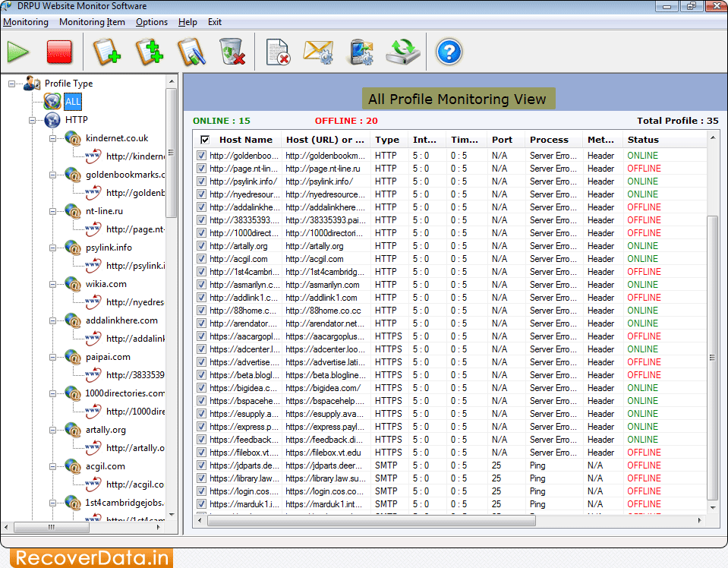This screenshot has width=728, height=568.
Task: Click the table scroll-right arrow
Action: (700, 521)
